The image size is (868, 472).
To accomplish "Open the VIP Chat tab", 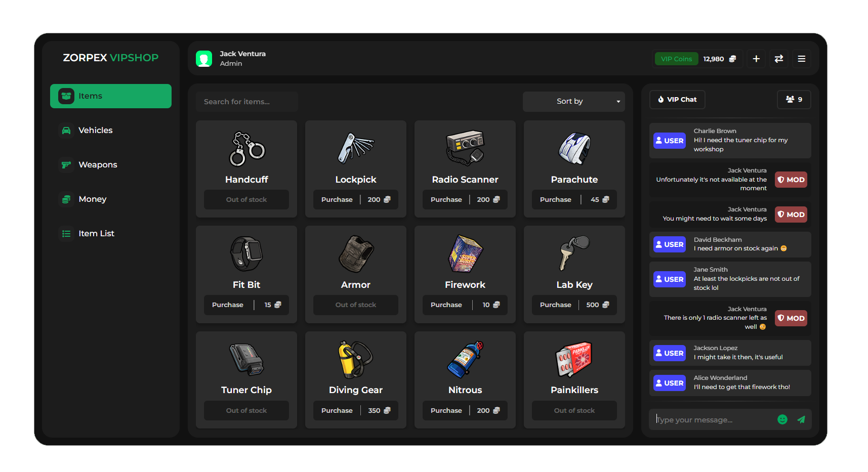I will click(677, 100).
